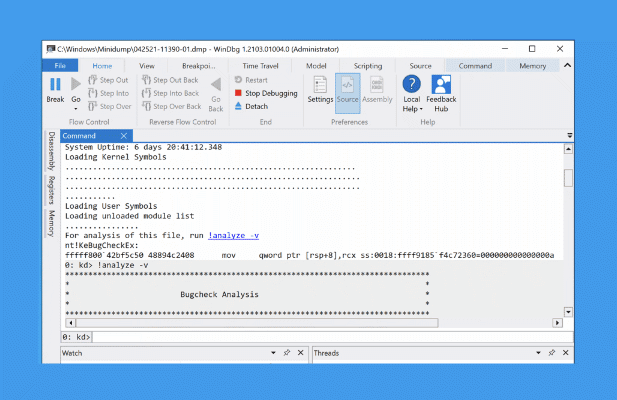Click the Go Back arrow icon

(216, 84)
